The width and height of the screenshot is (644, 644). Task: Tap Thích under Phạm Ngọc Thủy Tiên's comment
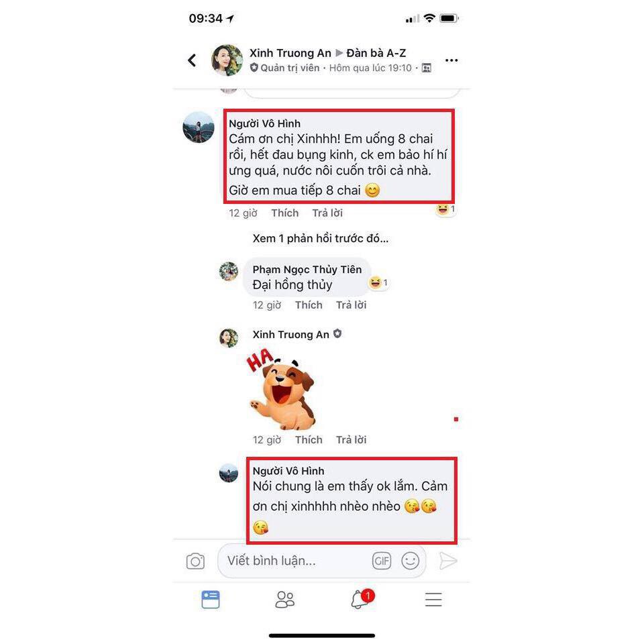tap(309, 305)
